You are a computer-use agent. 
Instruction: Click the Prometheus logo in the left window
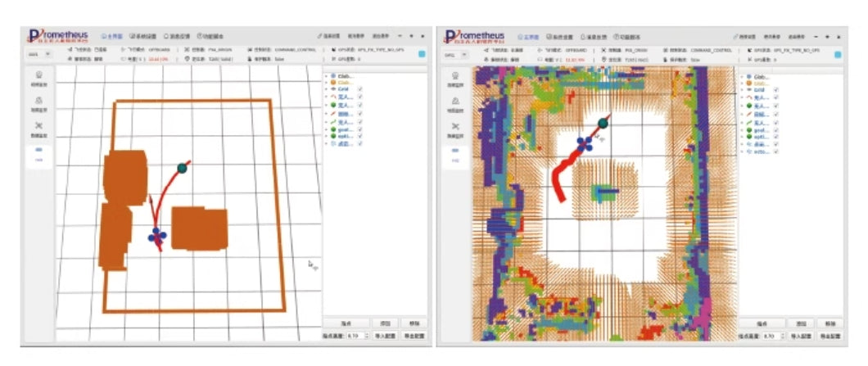[57, 36]
